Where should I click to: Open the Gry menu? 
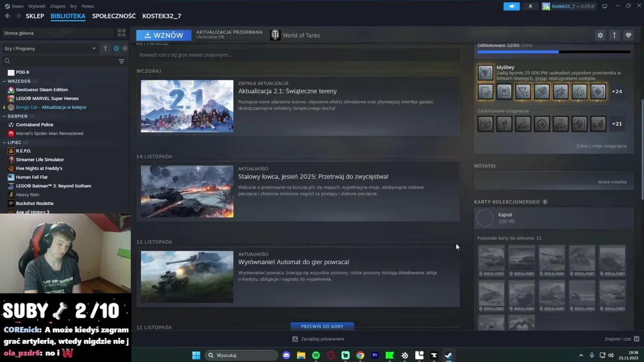tap(73, 6)
